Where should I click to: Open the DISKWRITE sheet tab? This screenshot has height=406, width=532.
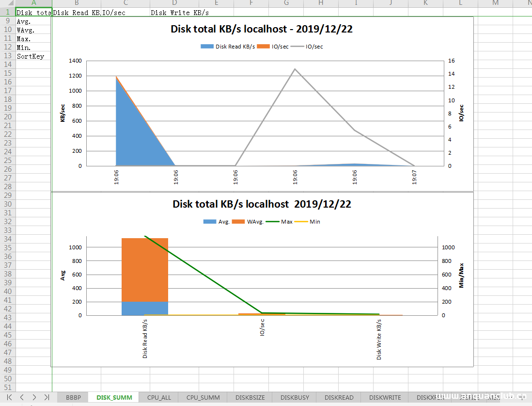(385, 397)
